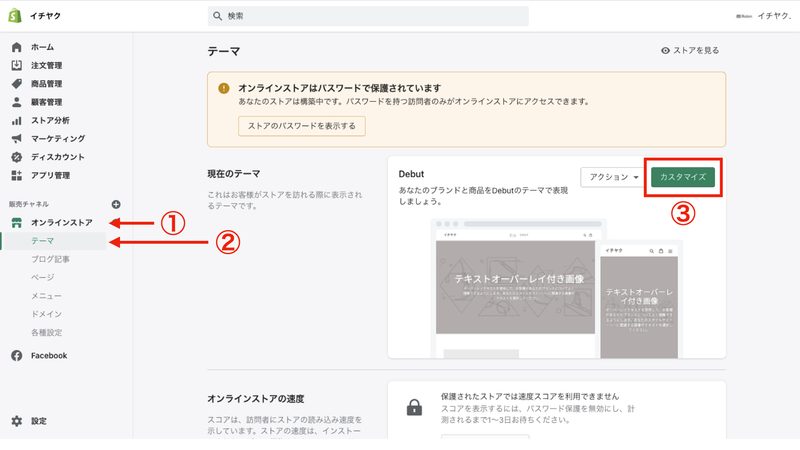Click the 販売チャネル section label
Image resolution: width=800 pixels, height=450 pixels.
29,204
